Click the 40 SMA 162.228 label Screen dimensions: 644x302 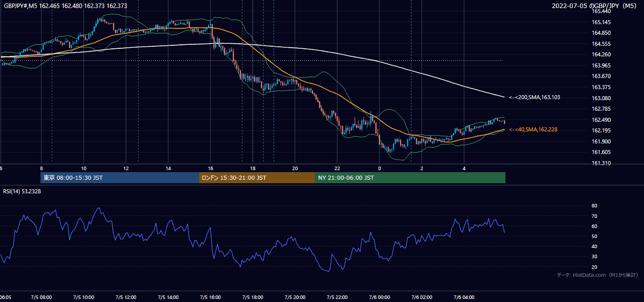[x=533, y=129]
